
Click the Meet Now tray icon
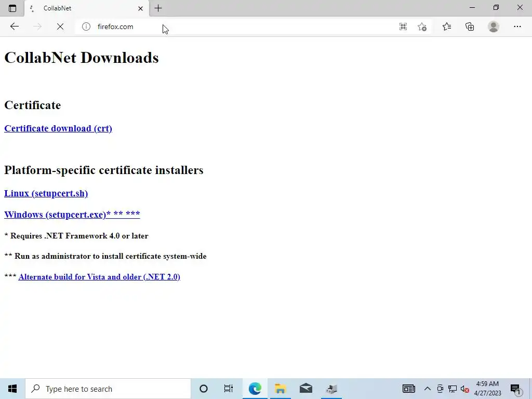(440, 389)
